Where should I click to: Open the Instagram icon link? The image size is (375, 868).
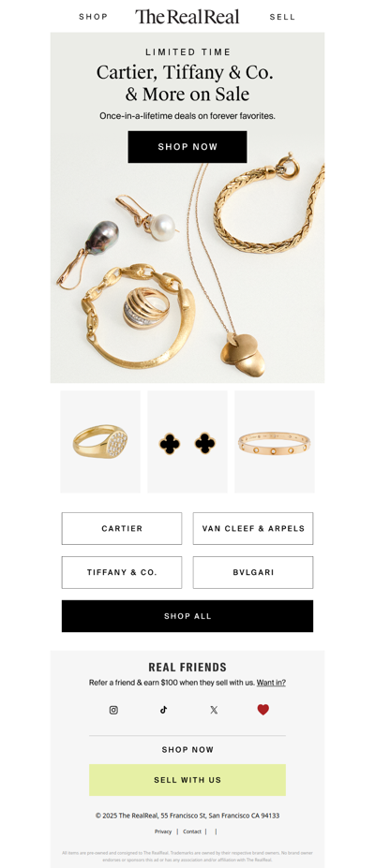coord(113,710)
